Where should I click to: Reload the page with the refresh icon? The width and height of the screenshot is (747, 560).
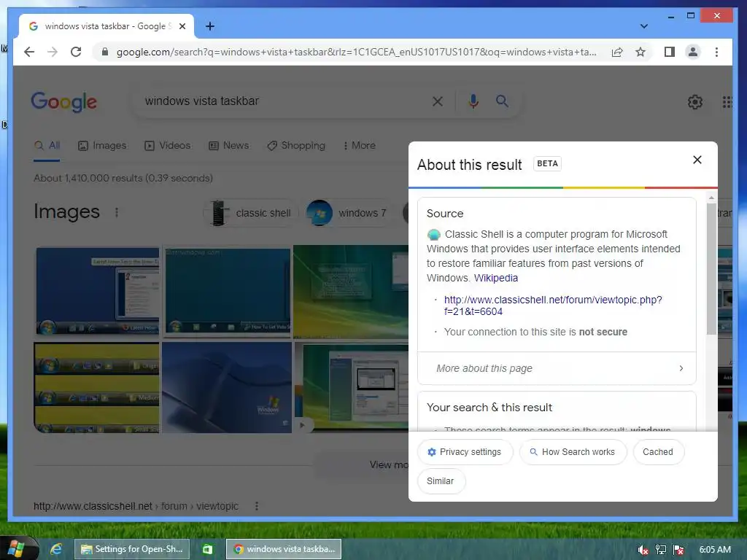click(76, 52)
